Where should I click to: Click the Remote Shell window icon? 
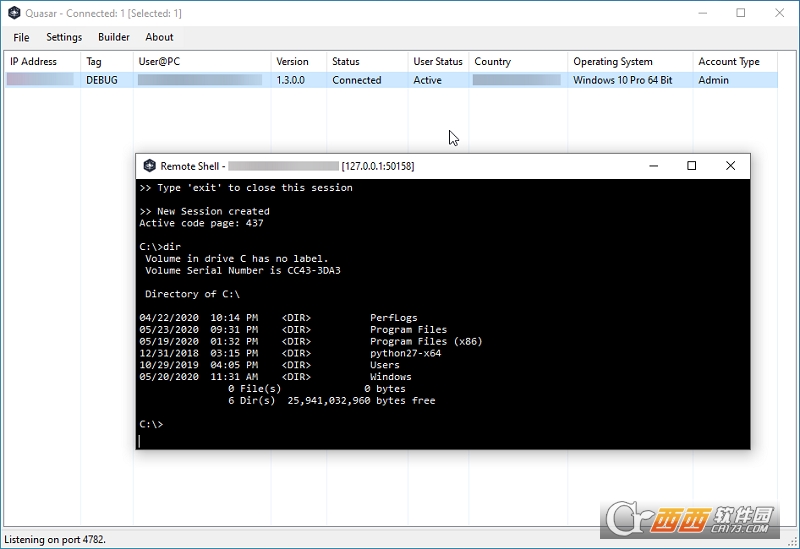pos(149,166)
